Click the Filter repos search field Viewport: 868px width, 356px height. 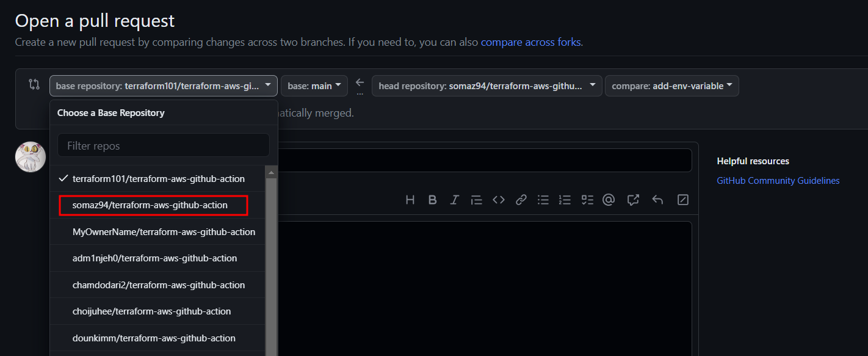164,145
